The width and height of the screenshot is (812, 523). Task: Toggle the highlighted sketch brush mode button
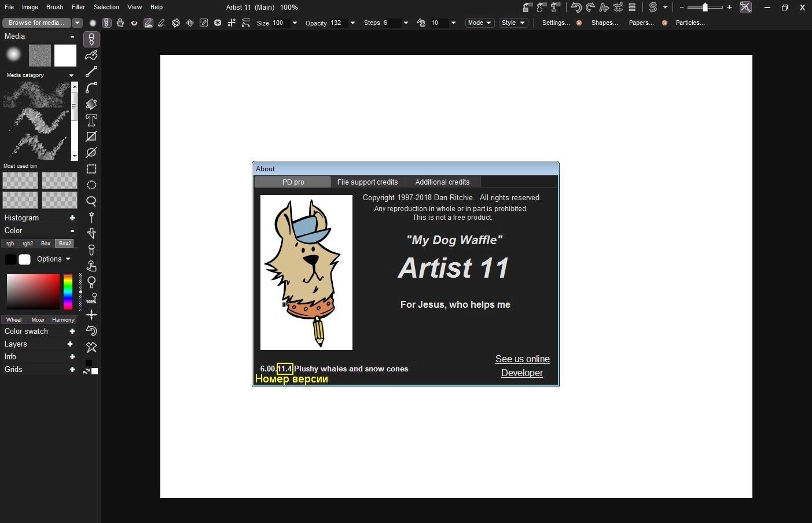[148, 23]
